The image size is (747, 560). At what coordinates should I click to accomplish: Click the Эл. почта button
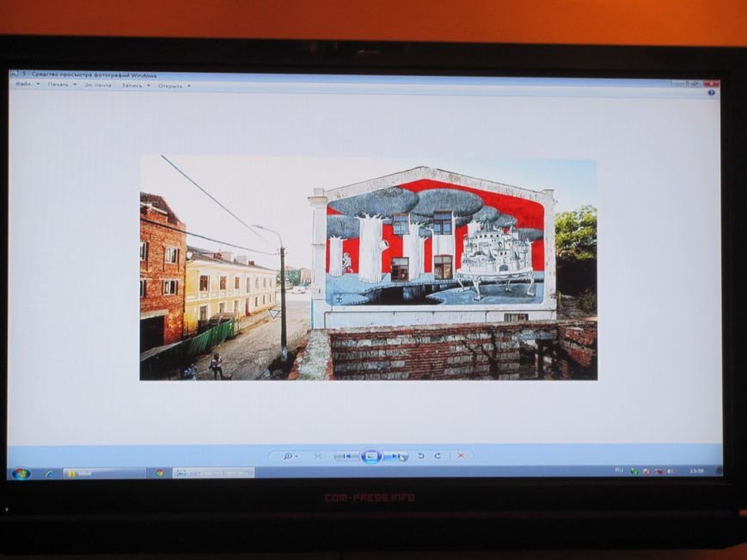click(98, 85)
